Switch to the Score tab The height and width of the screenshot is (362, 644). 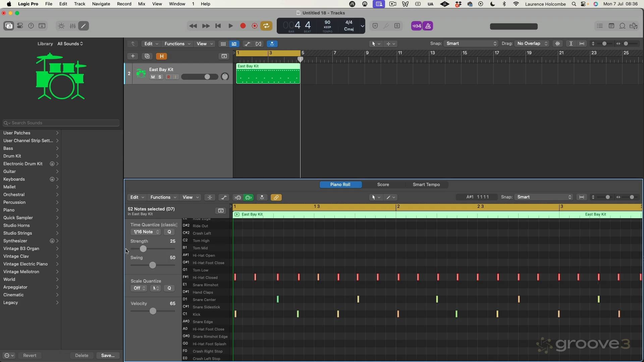pyautogui.click(x=383, y=185)
